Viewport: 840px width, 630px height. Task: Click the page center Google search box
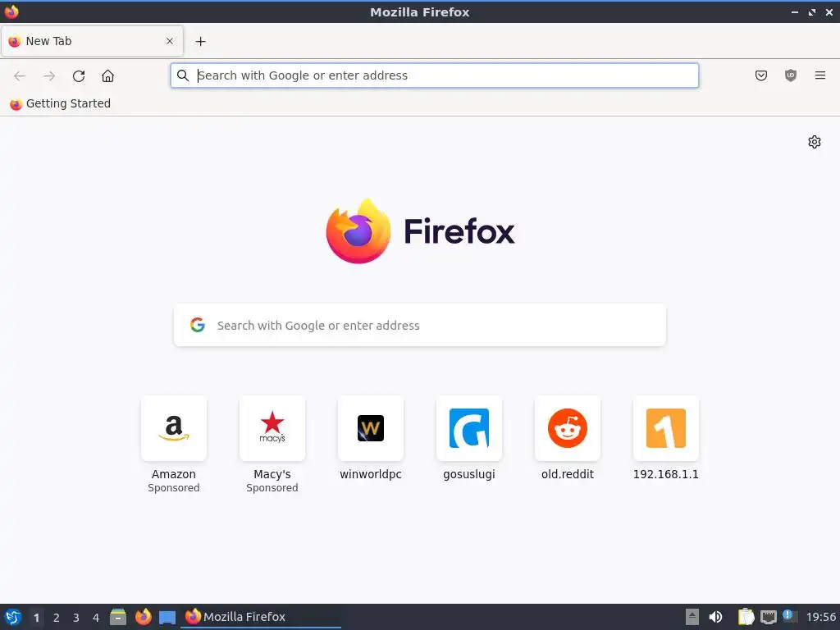[419, 325]
